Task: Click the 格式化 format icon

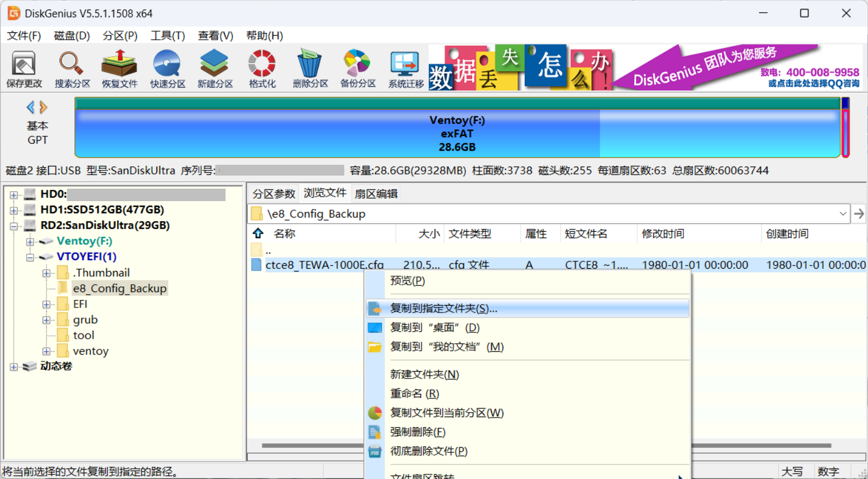Action: (262, 68)
